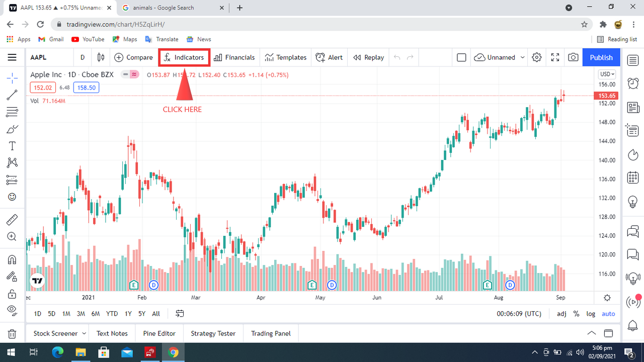The width and height of the screenshot is (644, 362).
Task: Open the notifications bell icon
Action: click(633, 326)
